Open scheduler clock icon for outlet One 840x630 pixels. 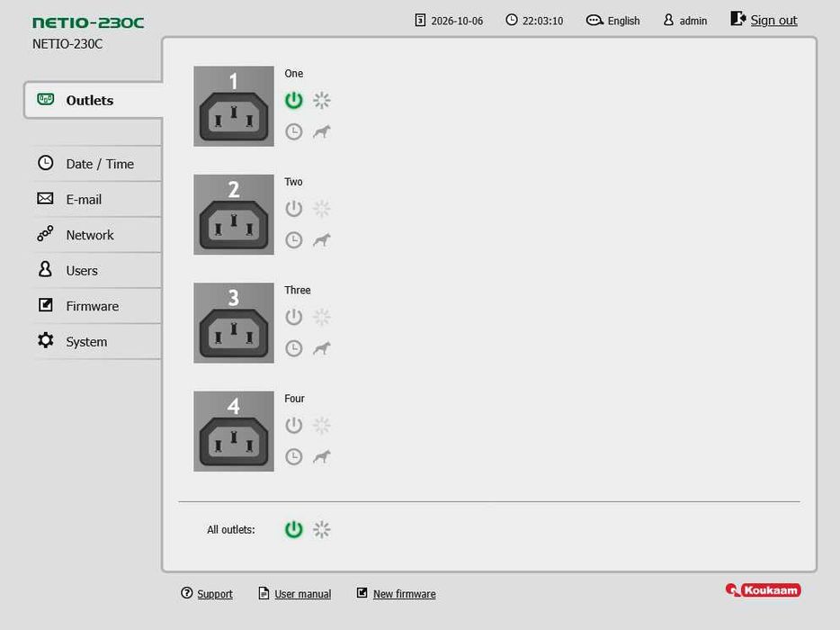(x=293, y=132)
